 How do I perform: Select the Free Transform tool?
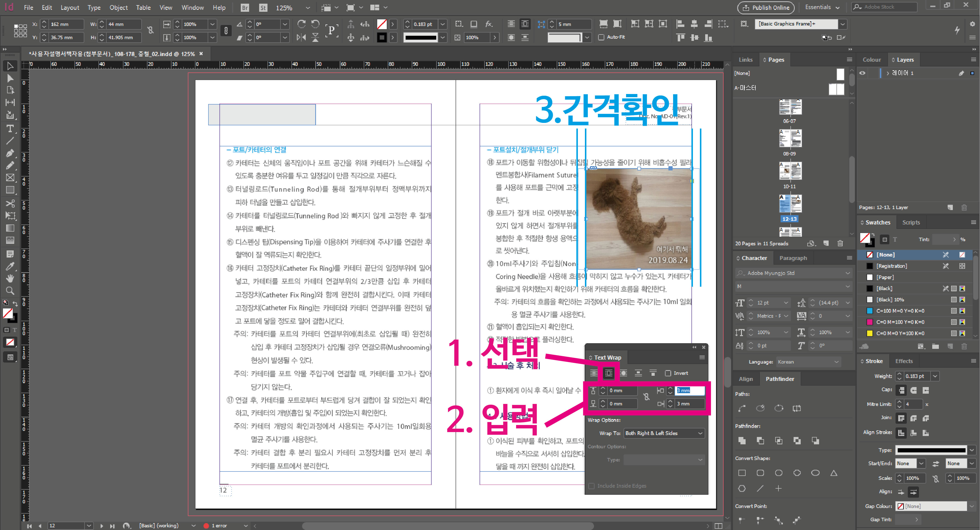pyautogui.click(x=10, y=216)
